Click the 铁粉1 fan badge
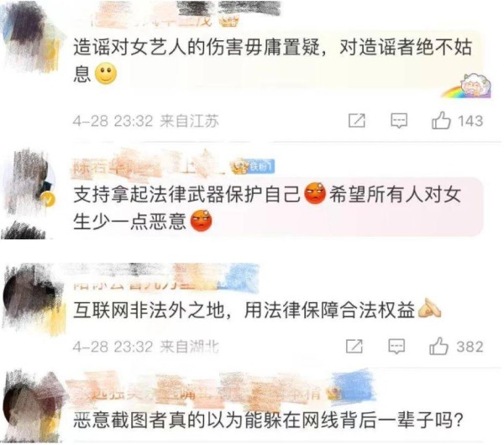504x445 pixels. tap(262, 166)
